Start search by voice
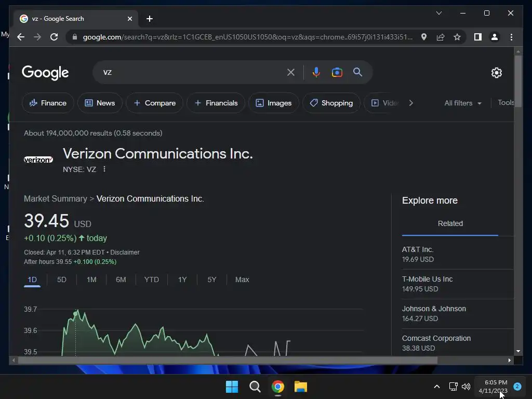Image resolution: width=532 pixels, height=399 pixels. [316, 72]
